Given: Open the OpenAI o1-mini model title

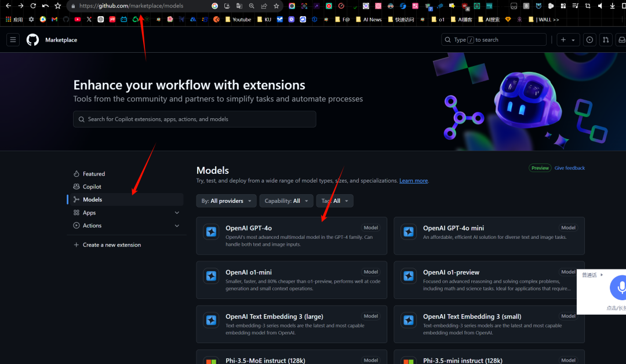Looking at the screenshot, I should 248,272.
